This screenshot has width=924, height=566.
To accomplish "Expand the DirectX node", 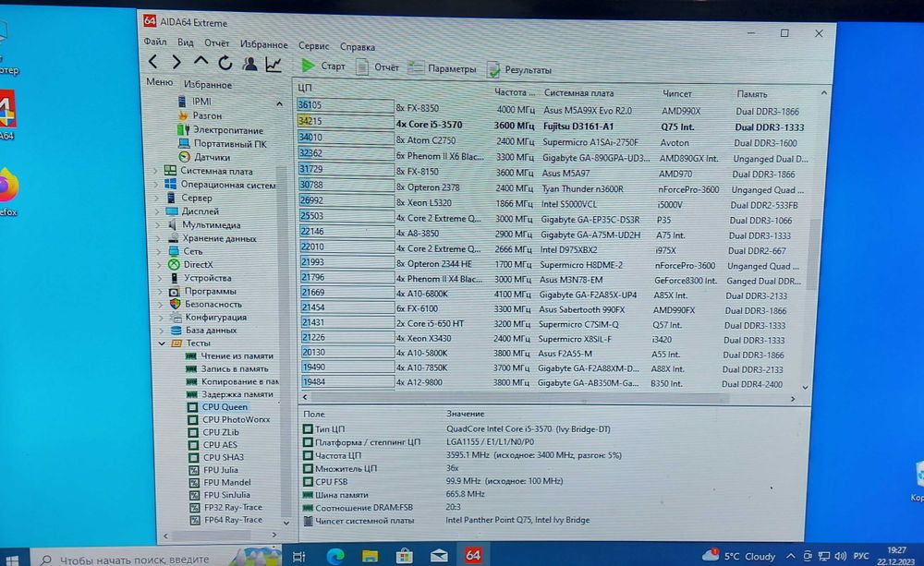I will click(159, 265).
